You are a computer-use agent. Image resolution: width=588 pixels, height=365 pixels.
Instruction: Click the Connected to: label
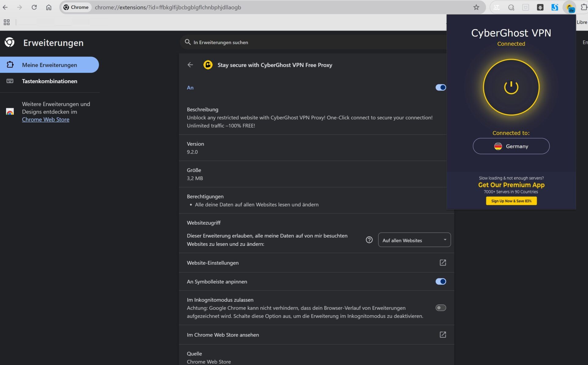coord(511,133)
